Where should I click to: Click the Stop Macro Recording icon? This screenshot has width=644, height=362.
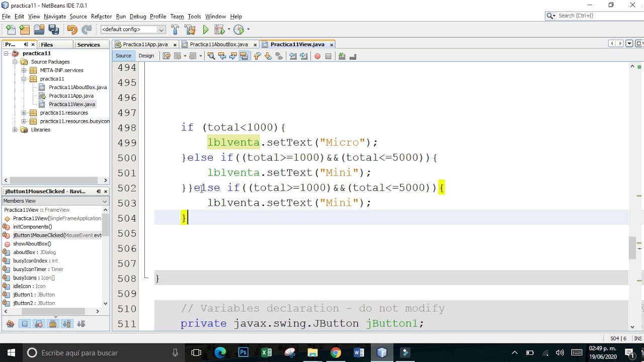[329, 56]
